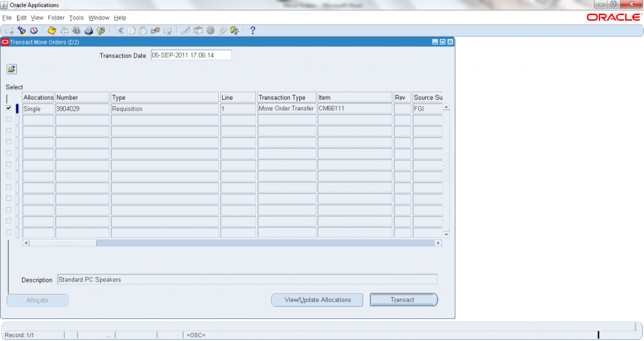Click the Print toolbar icon
This screenshot has height=341, width=644.
tap(89, 30)
